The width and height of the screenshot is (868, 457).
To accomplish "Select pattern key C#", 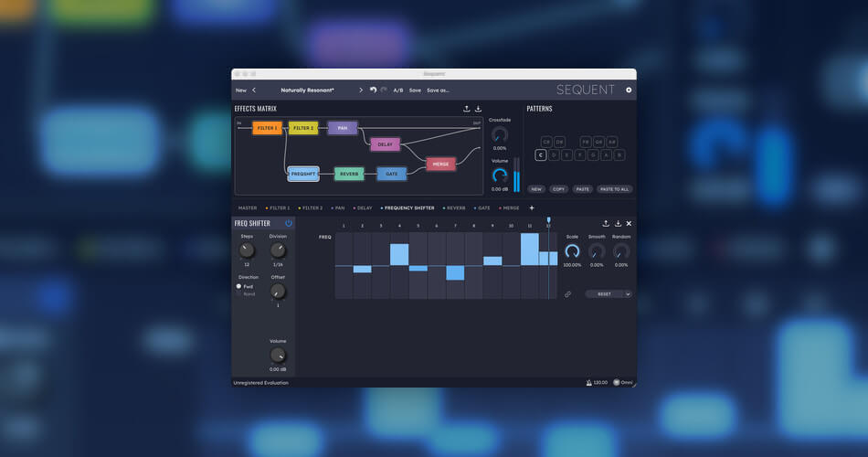I will point(546,142).
